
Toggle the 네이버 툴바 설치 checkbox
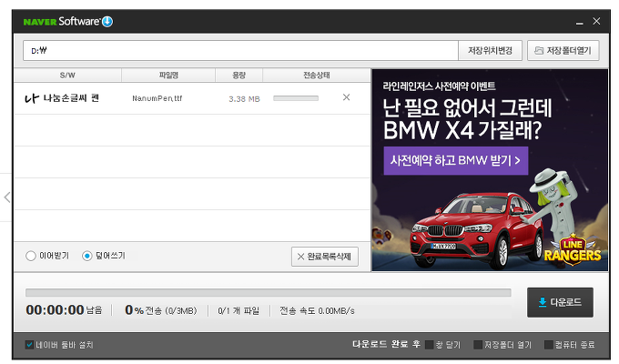[x=29, y=345]
